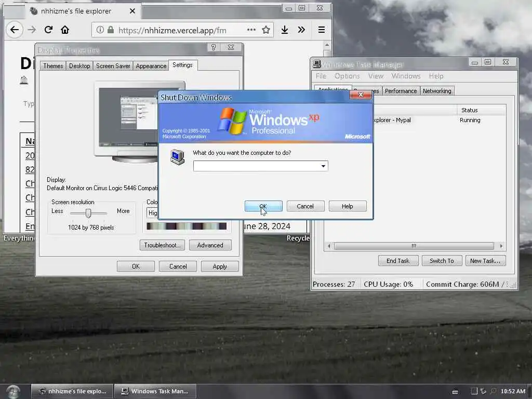The height and width of the screenshot is (399, 532).
Task: Confirm OK in Shut Down Windows
Action: [263, 206]
